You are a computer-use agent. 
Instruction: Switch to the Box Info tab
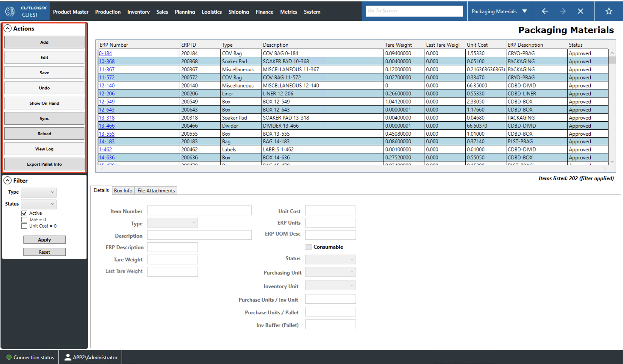(x=123, y=190)
